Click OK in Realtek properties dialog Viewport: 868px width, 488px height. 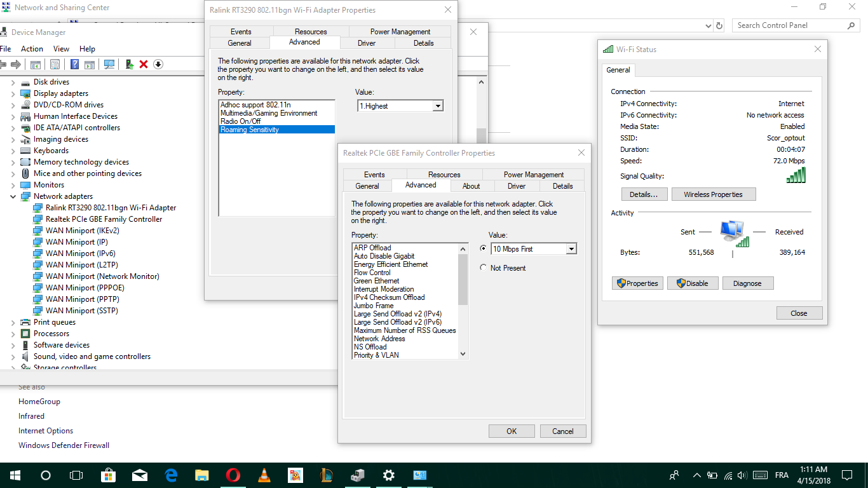[x=512, y=431]
